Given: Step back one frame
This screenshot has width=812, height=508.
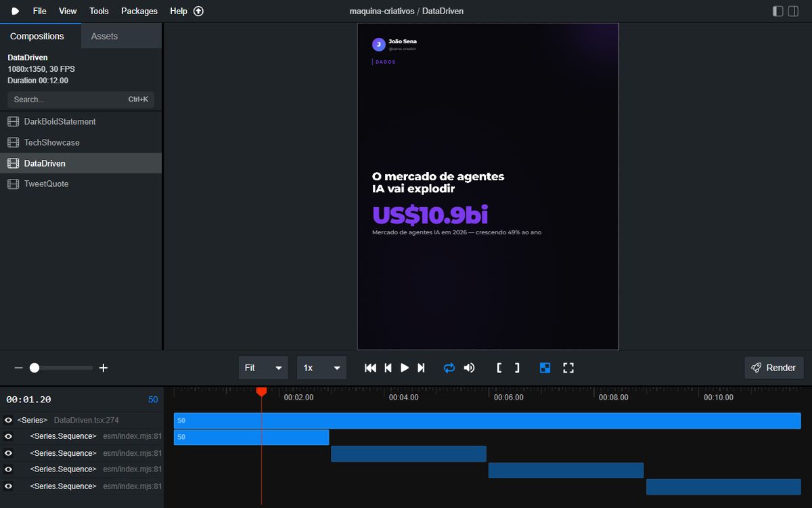Looking at the screenshot, I should coord(388,368).
